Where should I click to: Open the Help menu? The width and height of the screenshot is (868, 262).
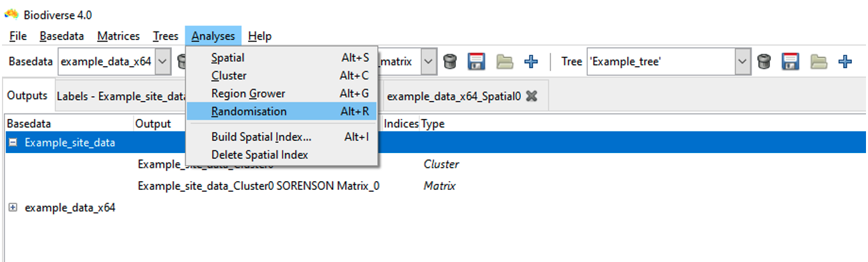point(259,36)
